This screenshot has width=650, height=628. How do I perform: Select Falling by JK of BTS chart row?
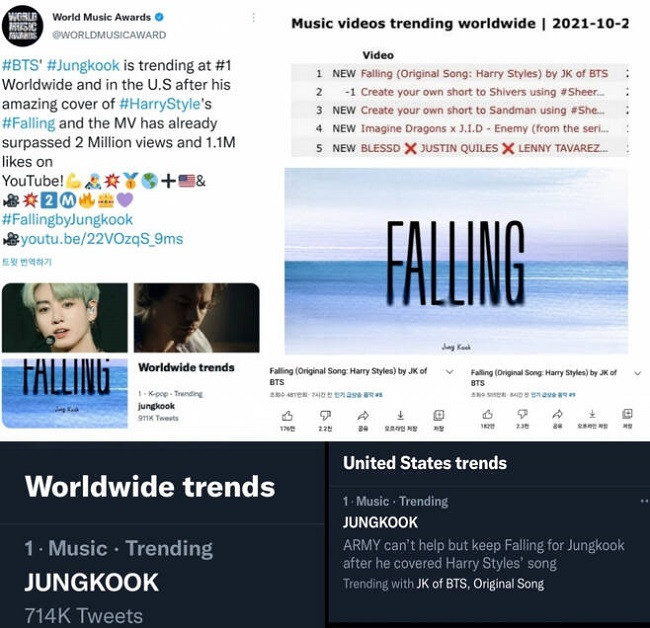[460, 73]
